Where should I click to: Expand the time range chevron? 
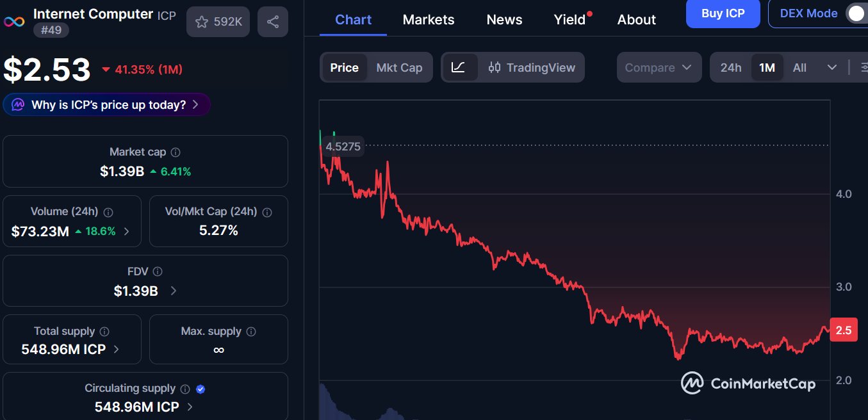click(x=832, y=67)
